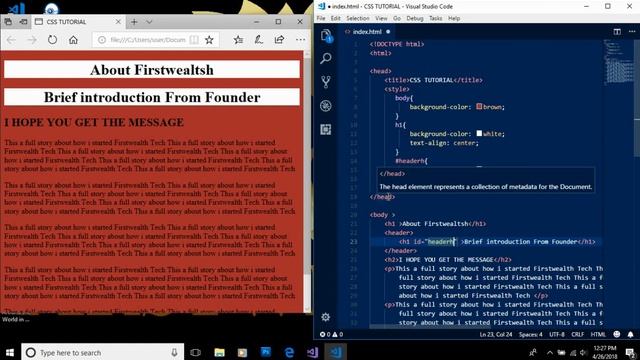Image resolution: width=640 pixels, height=360 pixels.
Task: Click the feedback smiley in status bar
Action: pos(617,334)
